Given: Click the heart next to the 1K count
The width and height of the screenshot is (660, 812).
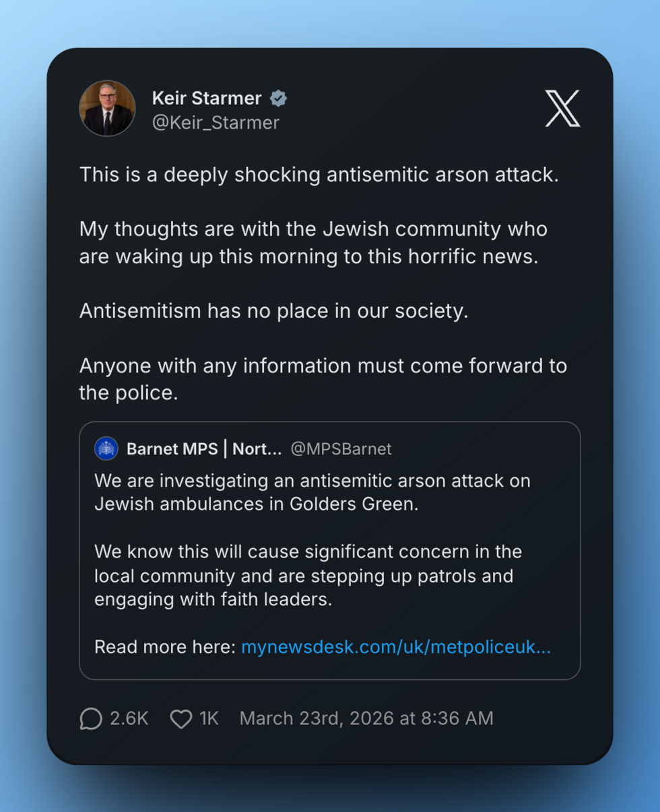Looking at the screenshot, I should coord(180,719).
